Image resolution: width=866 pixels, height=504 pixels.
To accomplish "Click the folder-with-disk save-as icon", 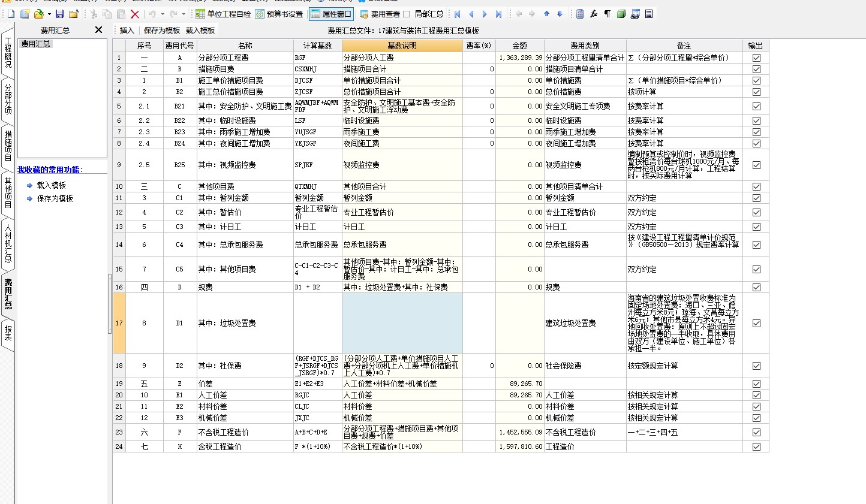I will tap(73, 14).
